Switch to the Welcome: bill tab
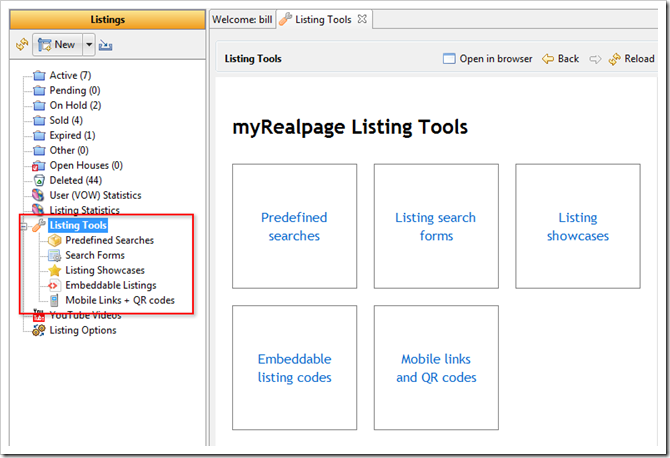This screenshot has height=458, width=670. [x=242, y=20]
